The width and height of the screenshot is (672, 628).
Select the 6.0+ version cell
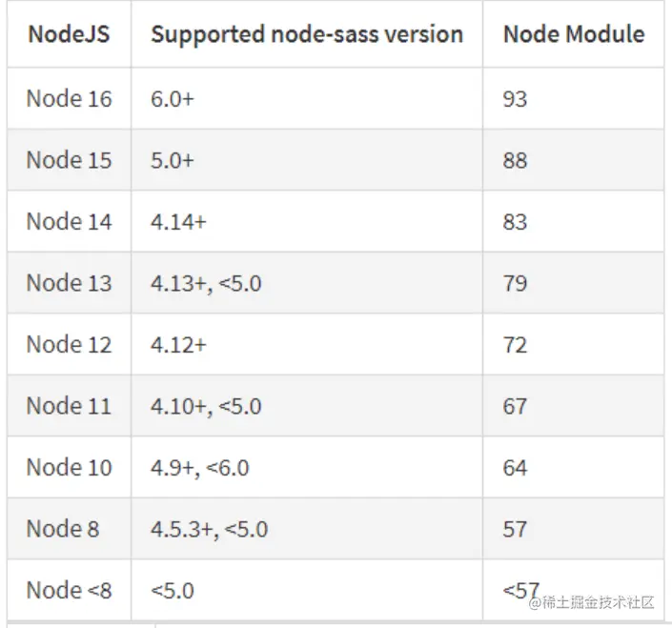click(x=173, y=99)
